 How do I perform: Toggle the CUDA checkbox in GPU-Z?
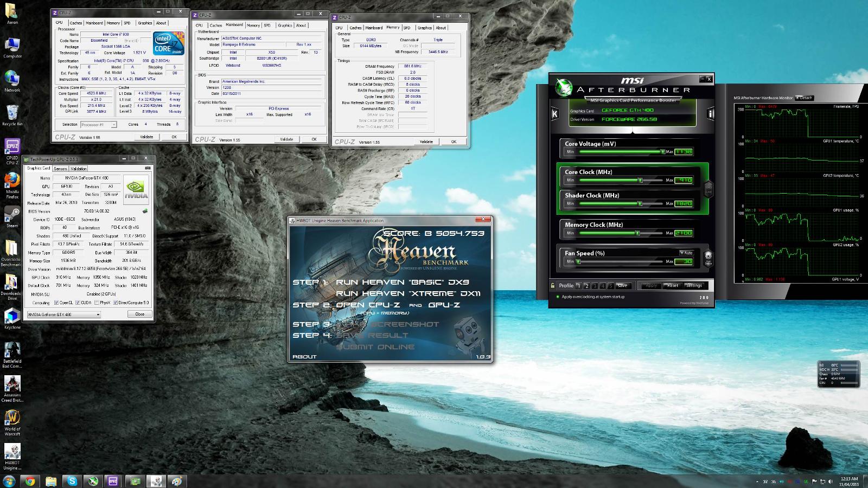78,303
